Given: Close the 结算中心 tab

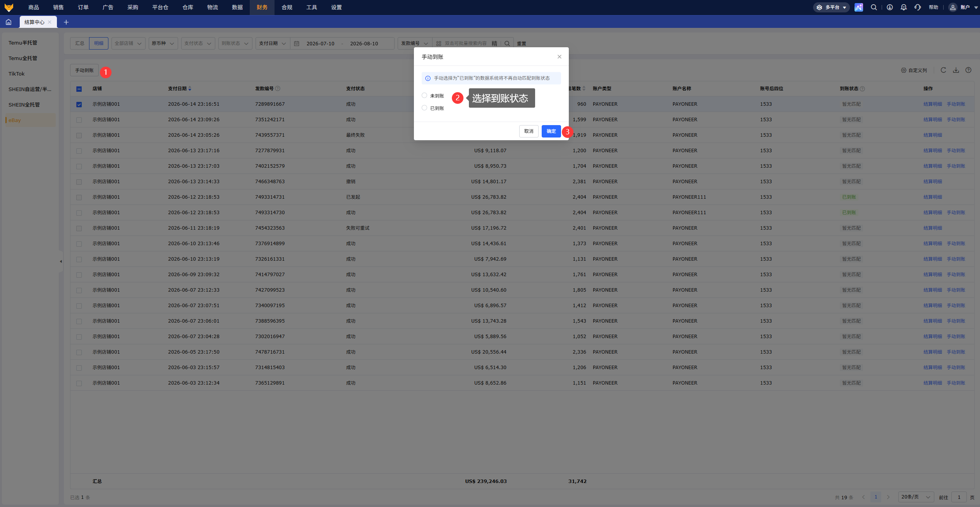Looking at the screenshot, I should click(x=50, y=22).
